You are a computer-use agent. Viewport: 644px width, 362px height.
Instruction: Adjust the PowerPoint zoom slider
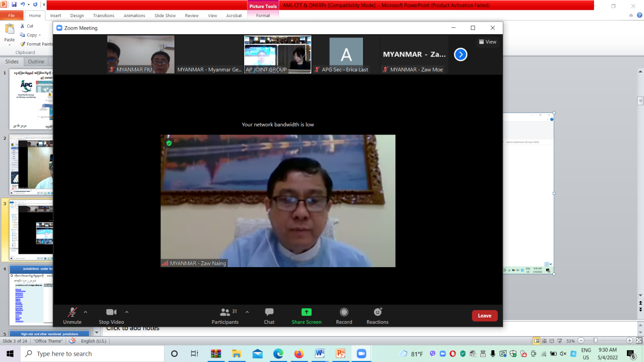pyautogui.click(x=595, y=341)
